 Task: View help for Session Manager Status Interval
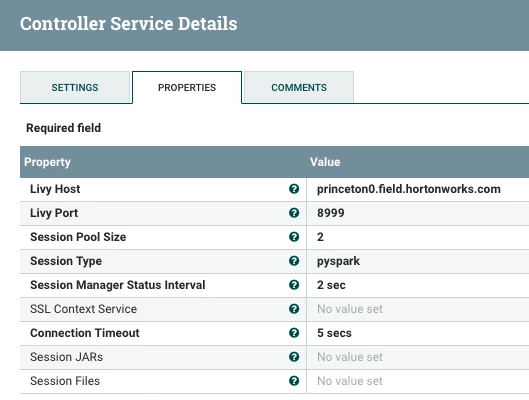coord(294,285)
